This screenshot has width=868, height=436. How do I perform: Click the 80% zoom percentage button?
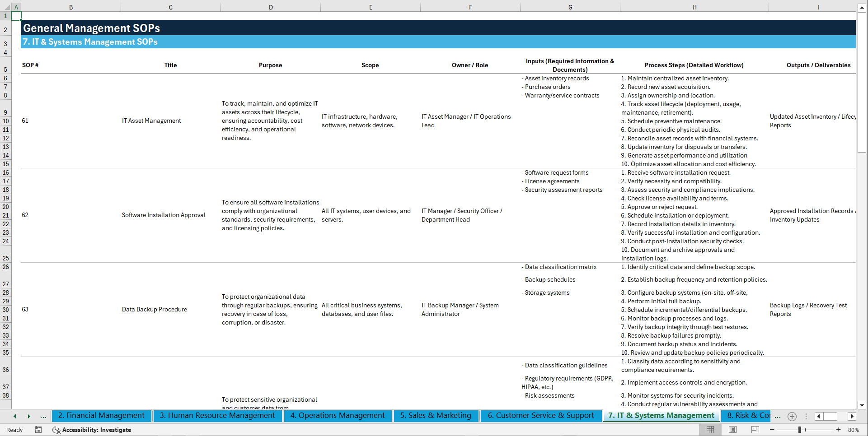(854, 430)
